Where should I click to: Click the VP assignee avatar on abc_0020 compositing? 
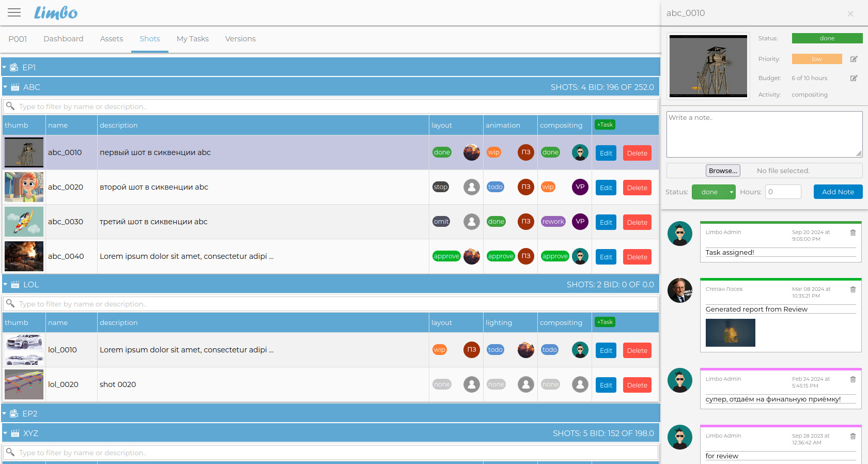(580, 187)
